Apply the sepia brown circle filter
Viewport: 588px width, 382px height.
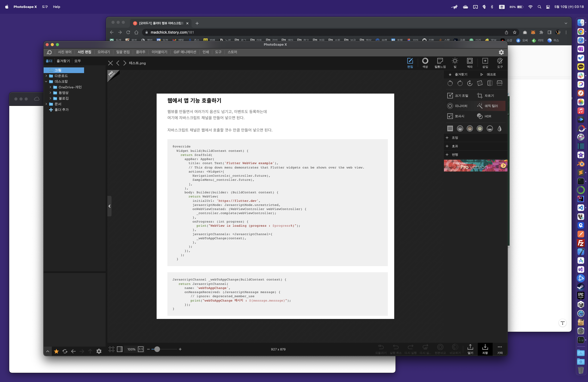click(470, 128)
